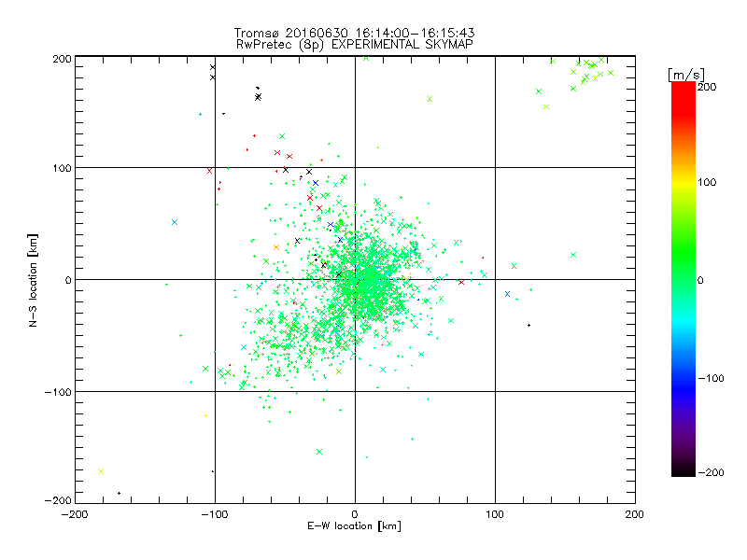Click the y-axis tick label '100'
Image resolution: width=747 pixels, height=560 pixels.
pos(62,168)
